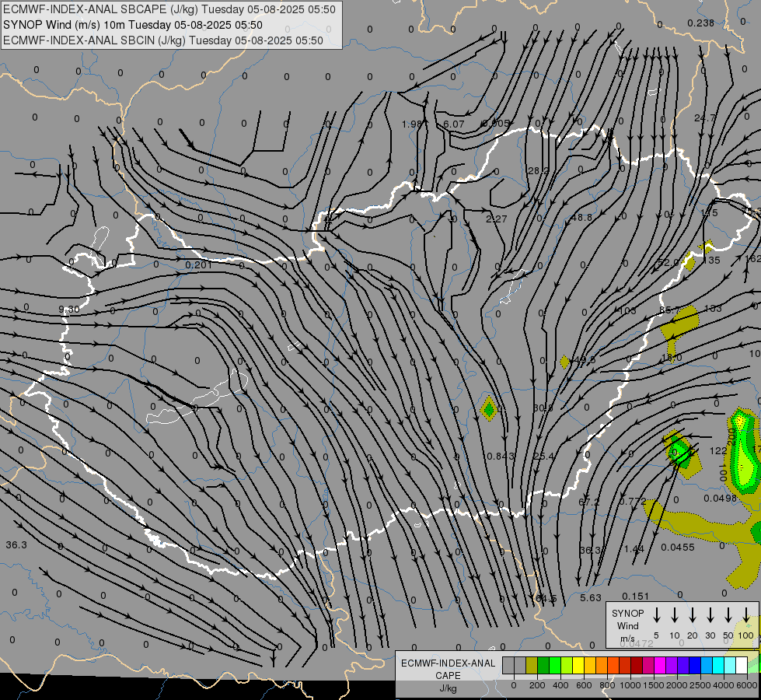Pick the white CAPE legend swatch
Image resolution: width=761 pixels, height=700 pixels.
(741, 665)
